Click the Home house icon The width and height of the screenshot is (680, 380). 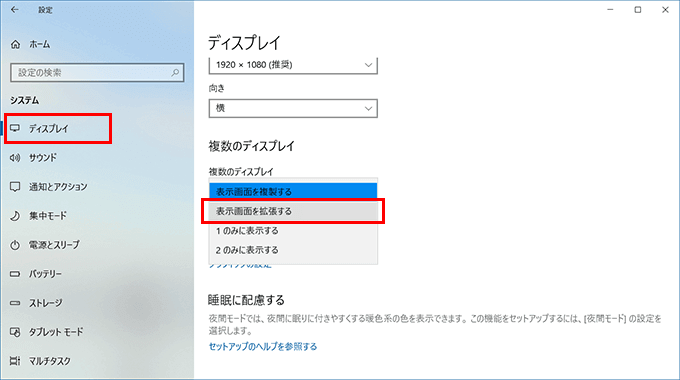click(x=16, y=44)
